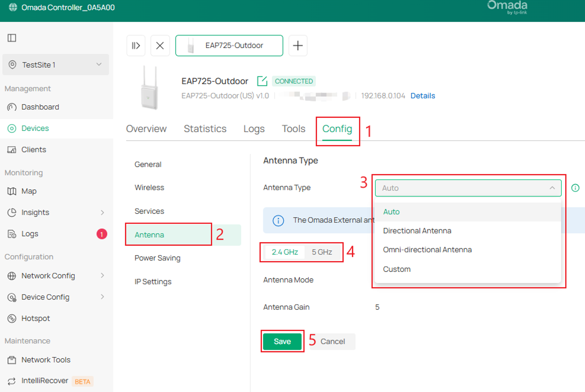Image resolution: width=585 pixels, height=392 pixels.
Task: Open the Tools tab
Action: (x=293, y=129)
